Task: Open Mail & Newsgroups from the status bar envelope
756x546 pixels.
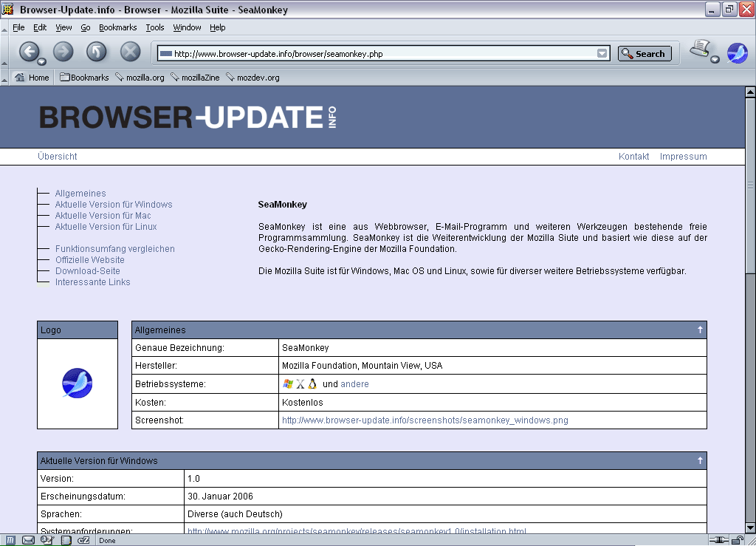Action: point(29,540)
